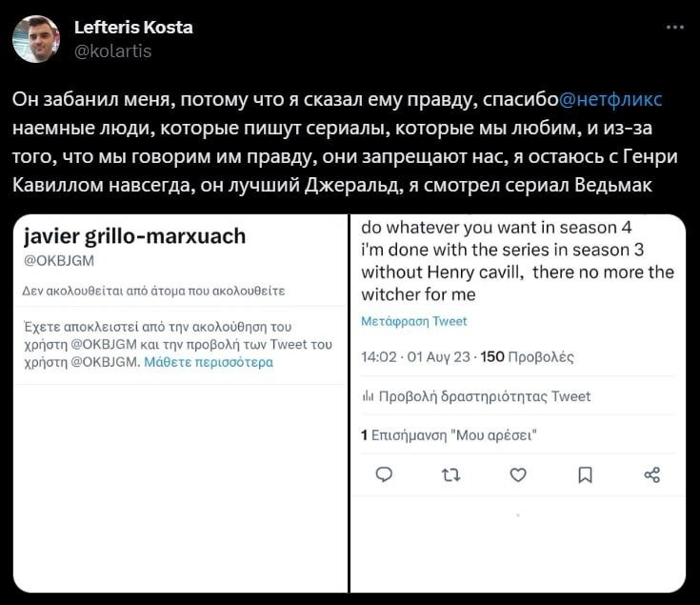The image size is (700, 605).
Task: Open Lefteris Kosta profile avatar
Action: pos(36,39)
